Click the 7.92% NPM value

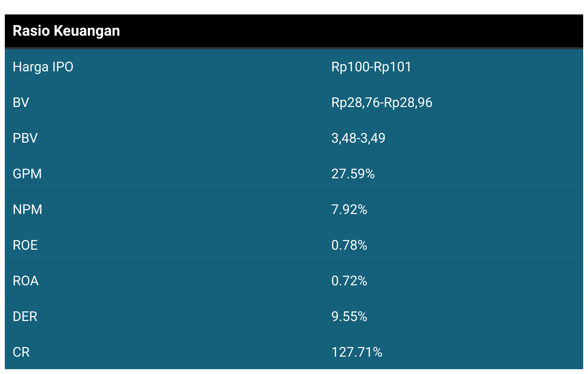pyautogui.click(x=349, y=210)
